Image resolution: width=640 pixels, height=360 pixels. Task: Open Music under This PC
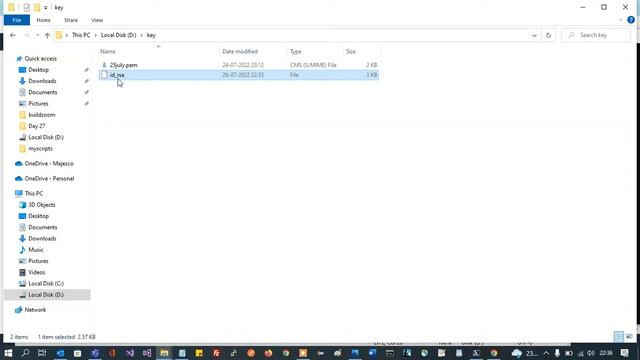[36, 250]
